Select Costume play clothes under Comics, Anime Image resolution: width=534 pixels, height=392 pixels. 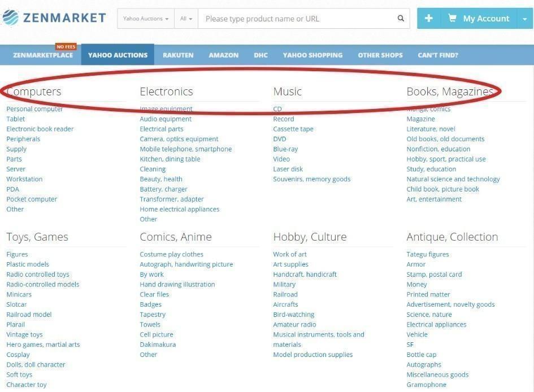coord(172,254)
